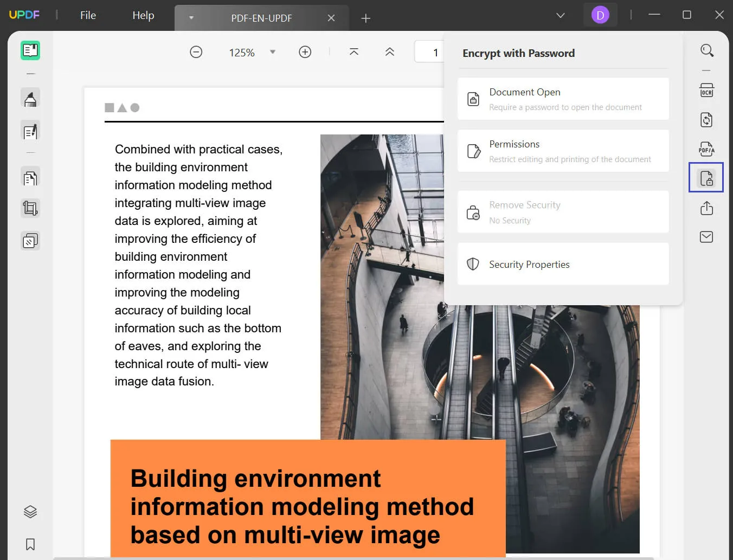Expand the zoom level dropdown arrow

[x=273, y=52]
